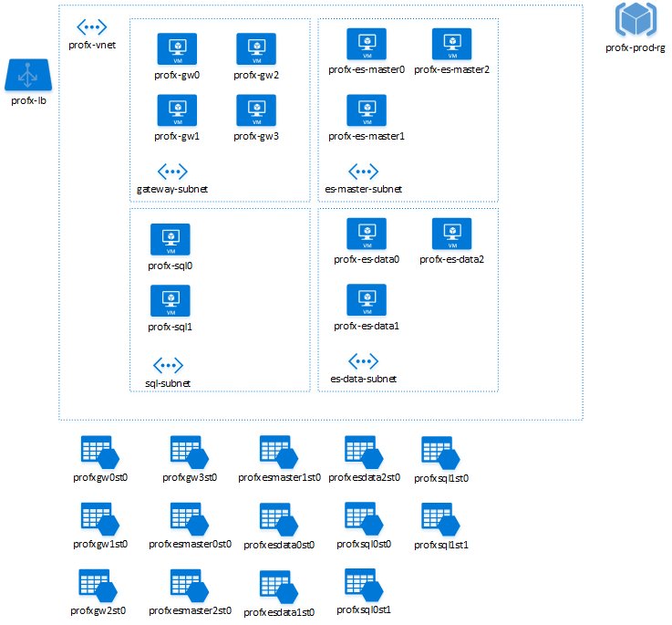Select the profx-gw2 VM icon

pos(256,49)
